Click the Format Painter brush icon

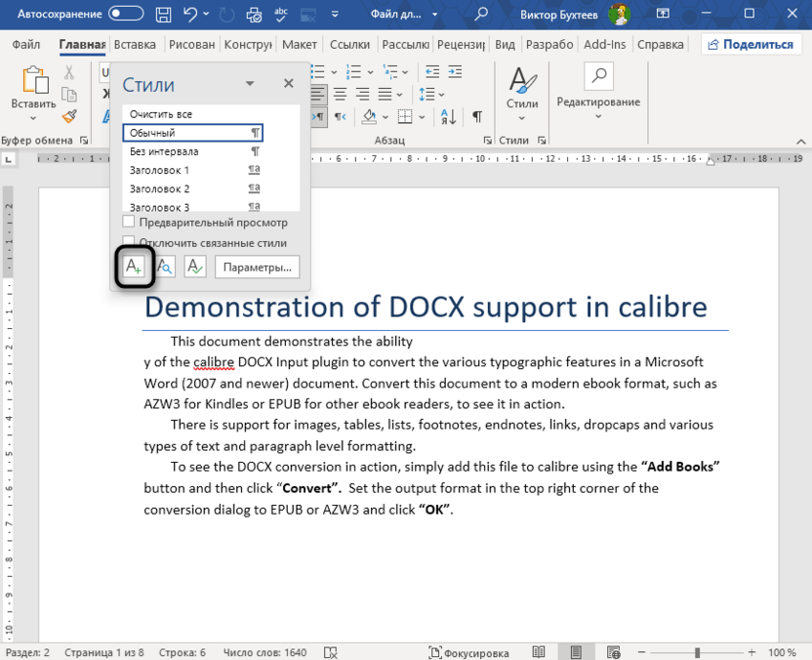(68, 116)
